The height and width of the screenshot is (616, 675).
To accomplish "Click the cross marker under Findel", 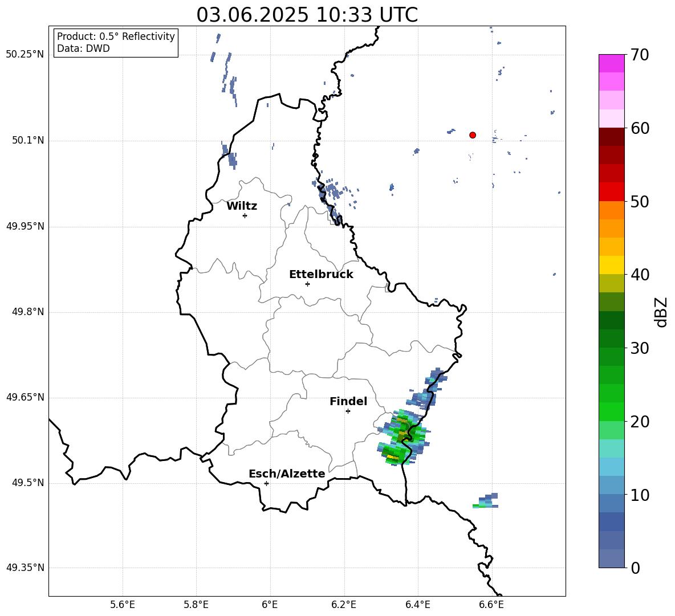I will (x=348, y=411).
